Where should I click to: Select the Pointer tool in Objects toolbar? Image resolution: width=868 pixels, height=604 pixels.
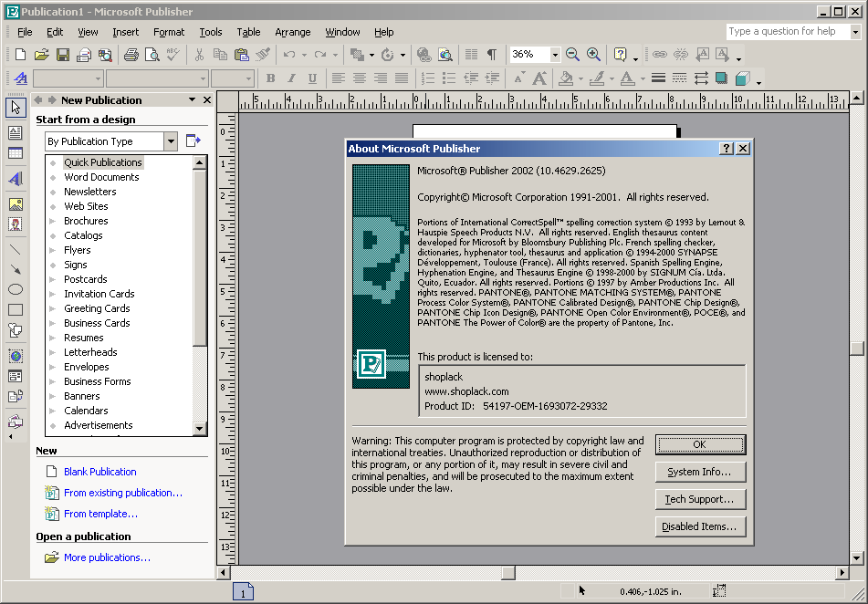click(16, 108)
